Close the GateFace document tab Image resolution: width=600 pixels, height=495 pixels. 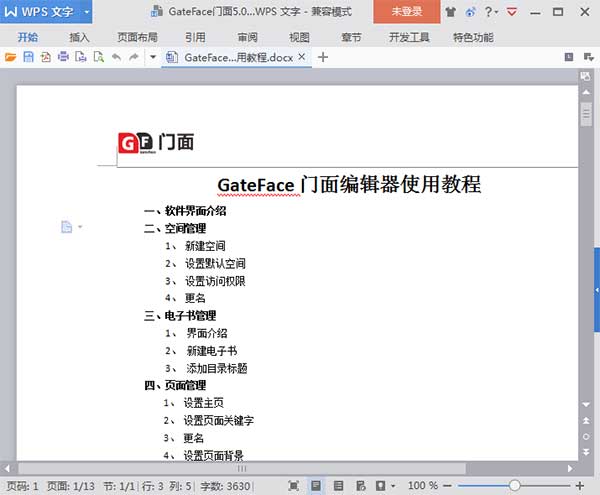302,57
